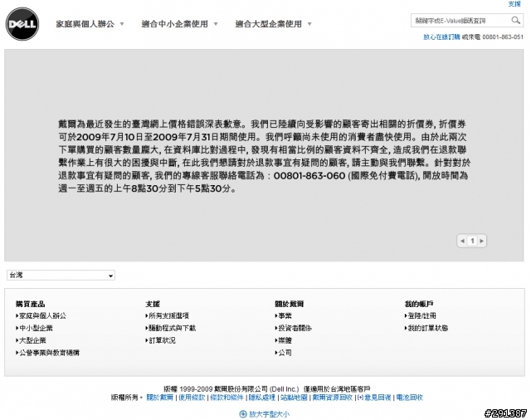Open 適合中小企業使用 menu
This screenshot has width=531, height=420.
[x=179, y=24]
